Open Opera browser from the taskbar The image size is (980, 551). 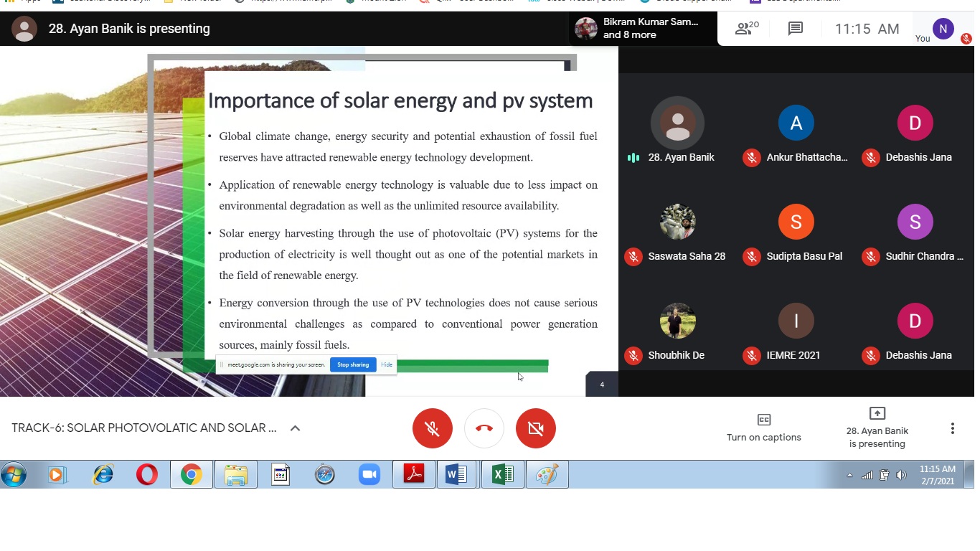click(x=146, y=475)
